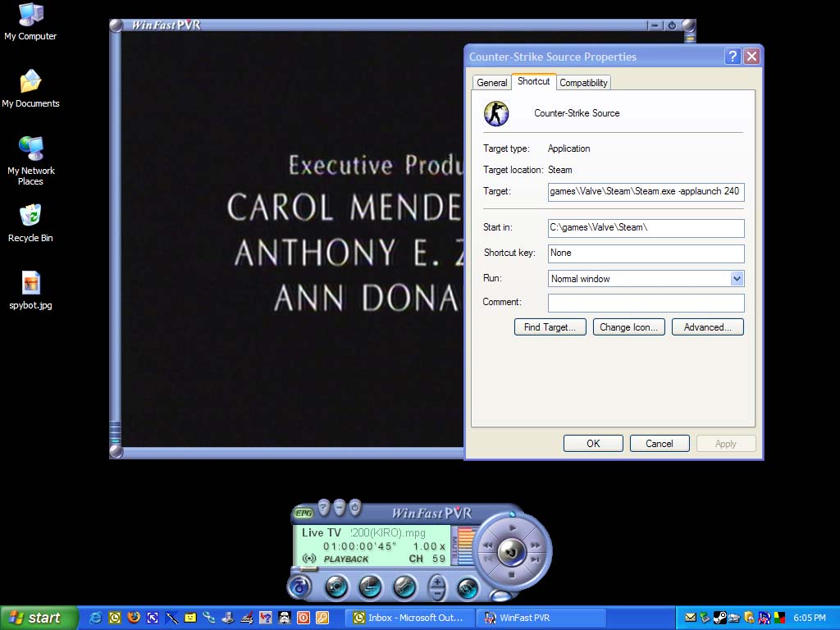Select the spybot.jpg file on desktop
Screen dimensions: 840x630
30,291
